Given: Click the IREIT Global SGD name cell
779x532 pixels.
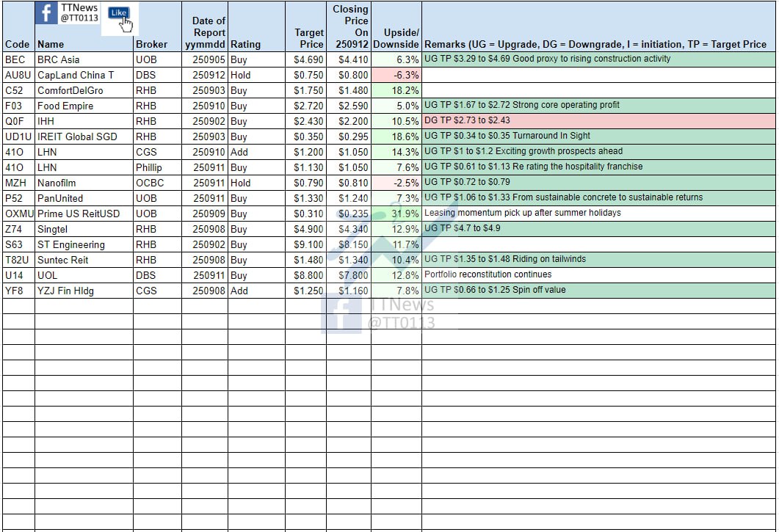Looking at the screenshot, I should [84, 136].
